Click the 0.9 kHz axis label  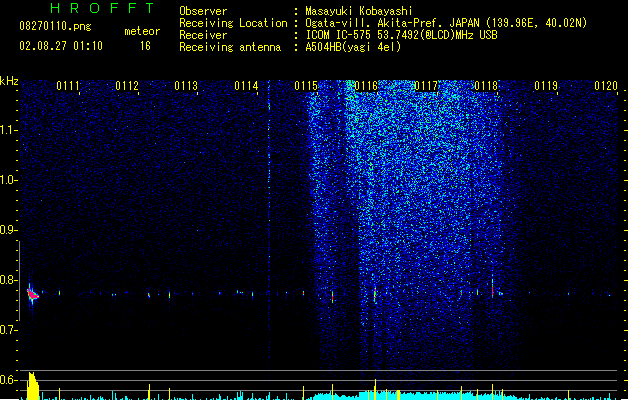click(9, 230)
